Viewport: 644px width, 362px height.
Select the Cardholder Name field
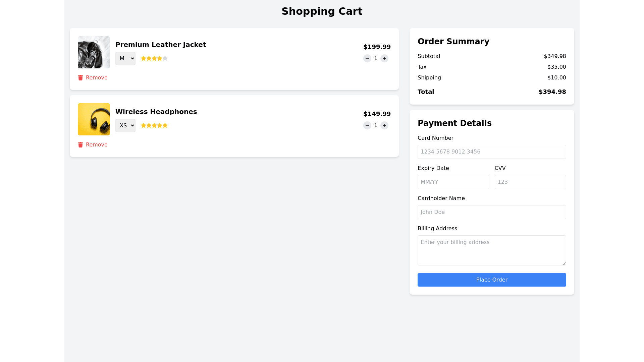[492, 212]
